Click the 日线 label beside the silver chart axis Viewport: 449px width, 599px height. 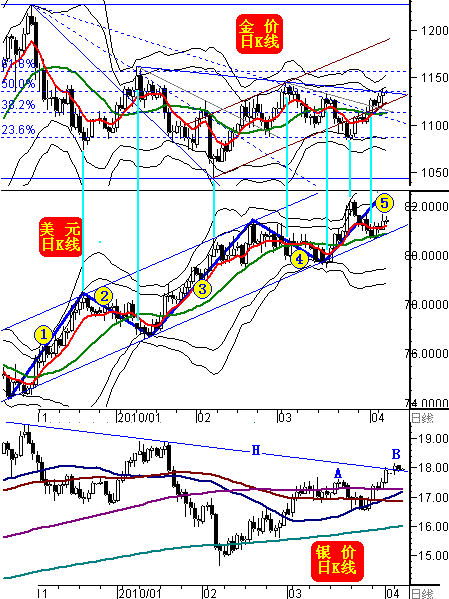422,594
